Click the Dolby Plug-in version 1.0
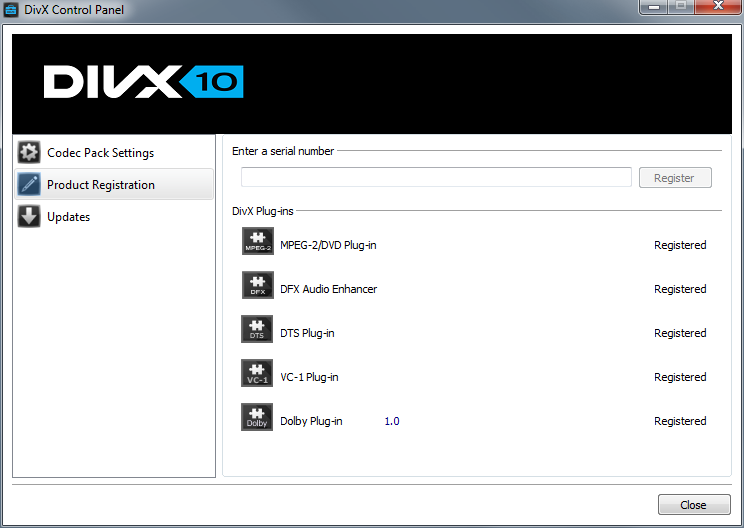This screenshot has width=744, height=528. point(392,421)
